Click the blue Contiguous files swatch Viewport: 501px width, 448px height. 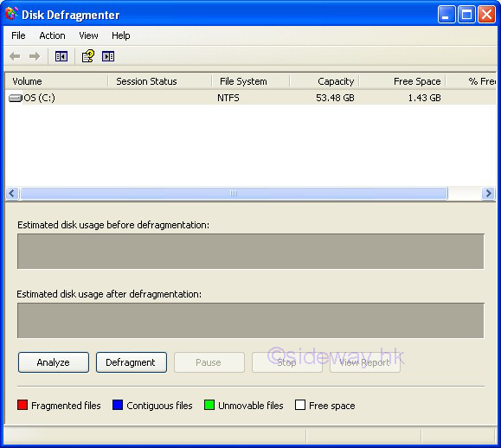[118, 405]
